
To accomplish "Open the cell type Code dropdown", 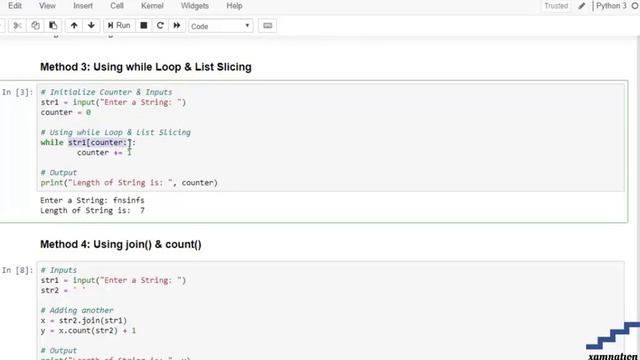I will click(x=220, y=26).
